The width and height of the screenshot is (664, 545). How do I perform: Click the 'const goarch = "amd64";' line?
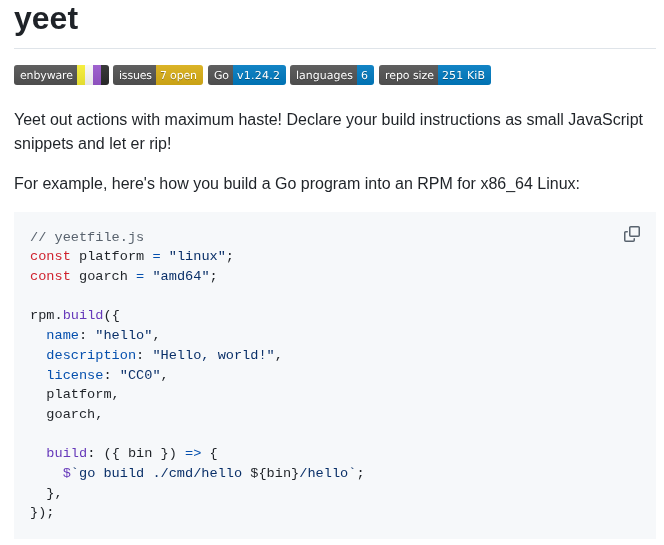(123, 276)
